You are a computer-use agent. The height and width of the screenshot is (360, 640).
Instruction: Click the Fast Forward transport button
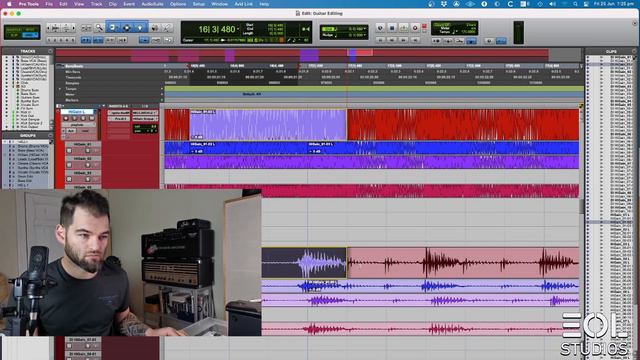point(403,40)
